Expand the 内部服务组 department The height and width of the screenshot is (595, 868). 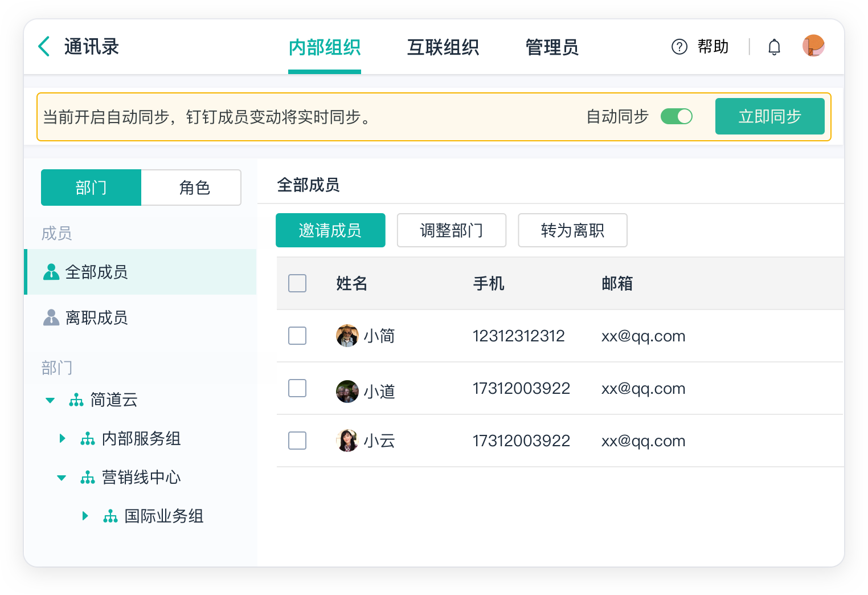pyautogui.click(x=63, y=438)
